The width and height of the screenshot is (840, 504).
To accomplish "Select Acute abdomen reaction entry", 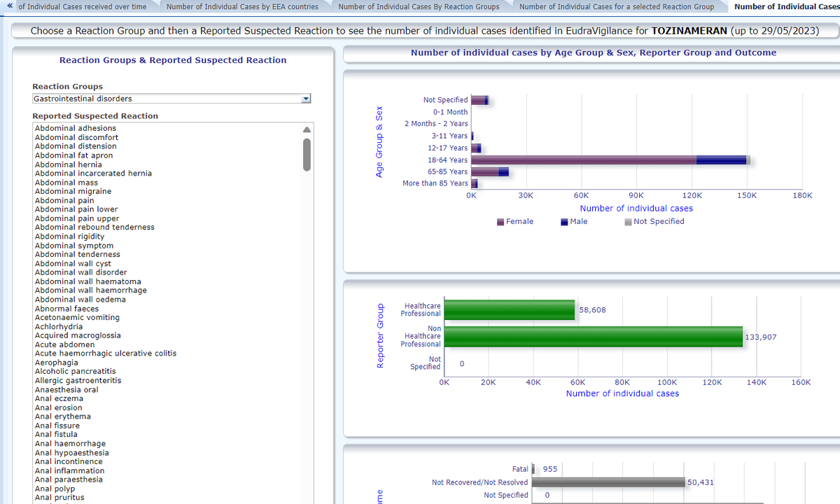I will (x=64, y=344).
